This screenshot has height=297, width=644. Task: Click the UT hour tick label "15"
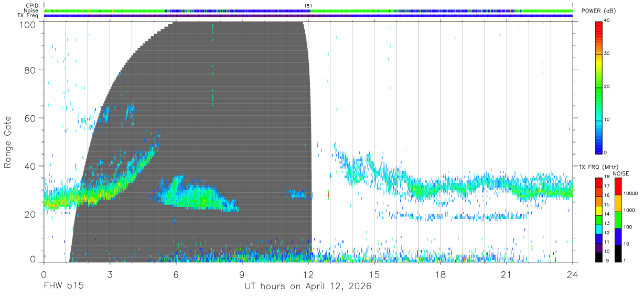374,274
